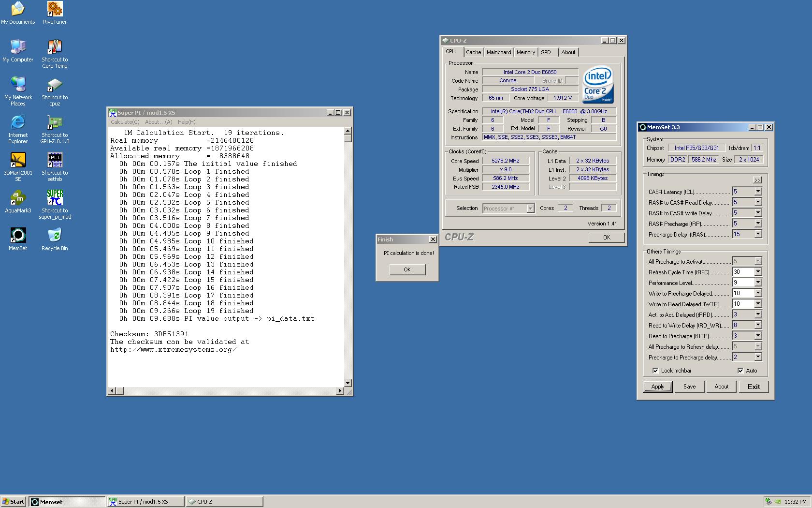Click the Exit button in MemSet

pyautogui.click(x=754, y=387)
